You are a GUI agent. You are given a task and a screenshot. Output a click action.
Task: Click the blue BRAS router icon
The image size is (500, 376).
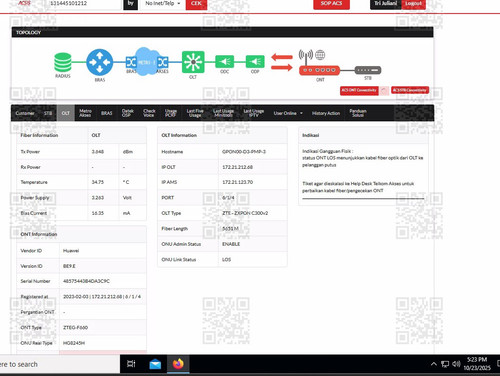click(x=99, y=62)
